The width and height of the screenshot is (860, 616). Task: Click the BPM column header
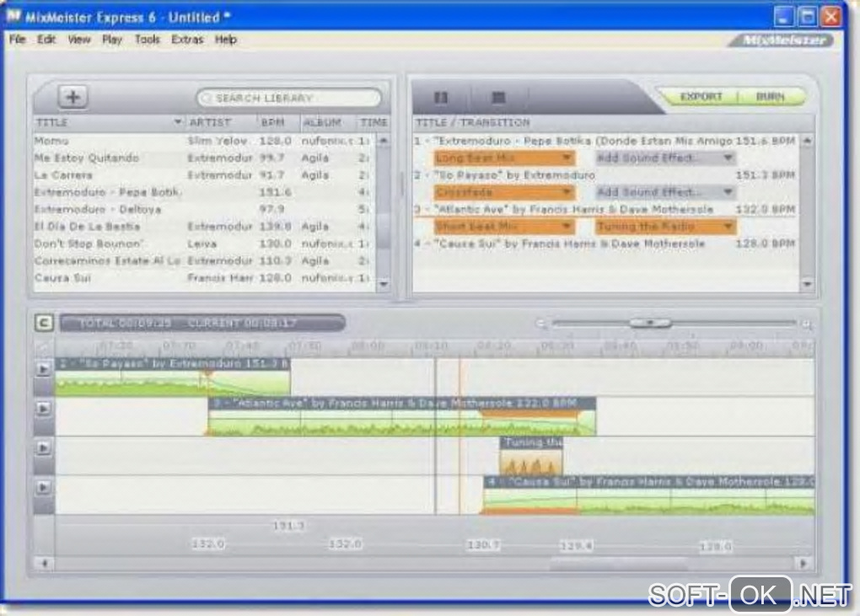click(278, 122)
